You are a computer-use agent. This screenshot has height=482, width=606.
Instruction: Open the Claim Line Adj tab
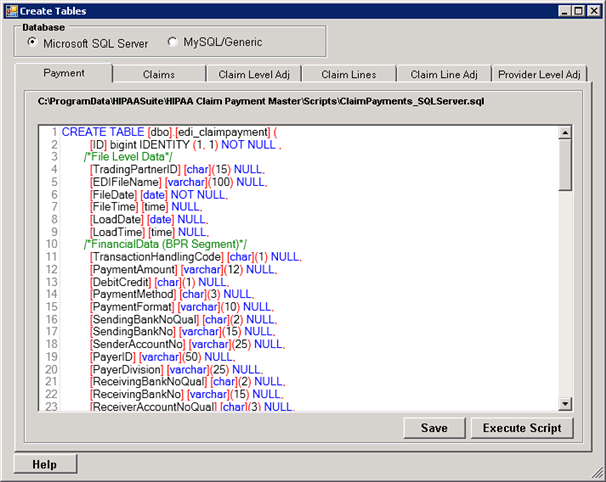pos(444,74)
